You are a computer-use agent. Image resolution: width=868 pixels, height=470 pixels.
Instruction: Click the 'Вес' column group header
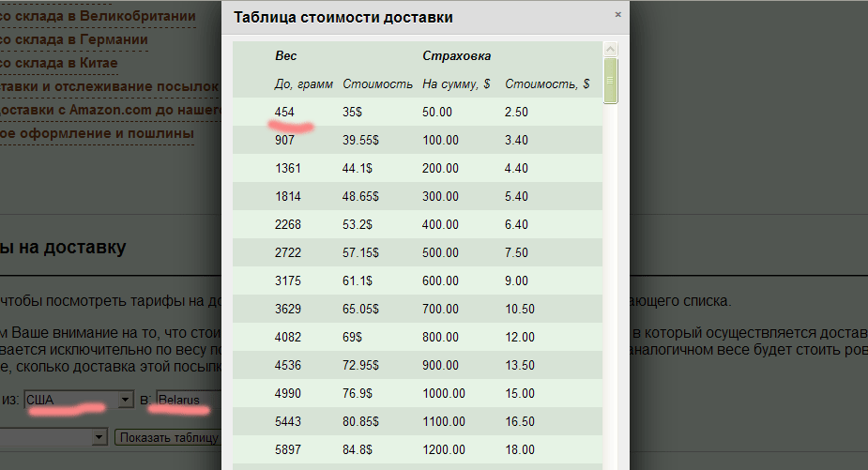pos(285,56)
